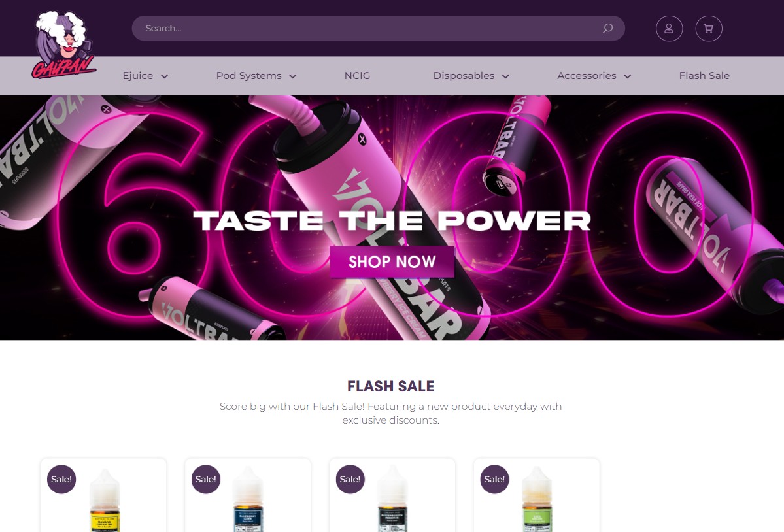Click Sale badge on fourth product
784x532 pixels.
coord(494,479)
